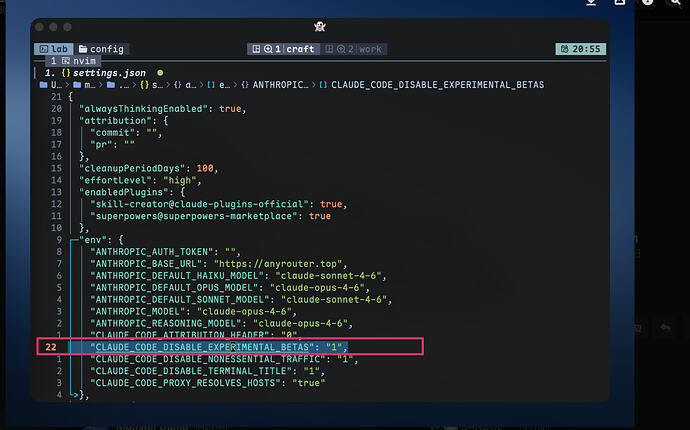Click the zoom icon in the craft tab
The image size is (690, 430).
pyautogui.click(x=268, y=49)
